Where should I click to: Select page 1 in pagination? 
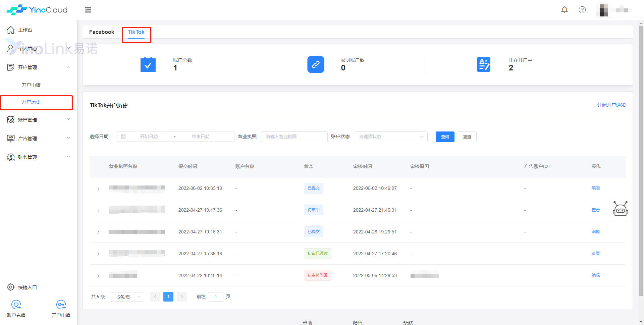point(168,297)
